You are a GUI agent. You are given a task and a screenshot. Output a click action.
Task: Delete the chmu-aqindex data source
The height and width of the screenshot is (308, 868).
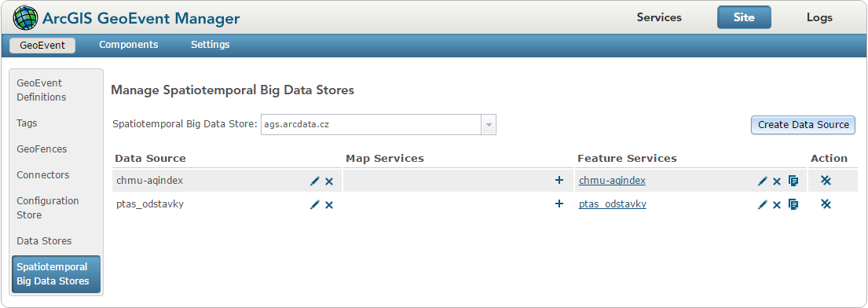(329, 181)
